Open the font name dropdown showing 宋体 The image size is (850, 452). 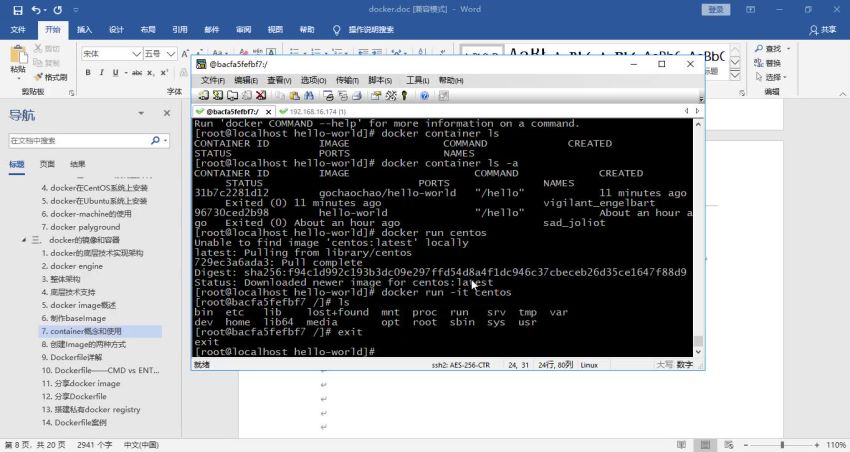(137, 54)
